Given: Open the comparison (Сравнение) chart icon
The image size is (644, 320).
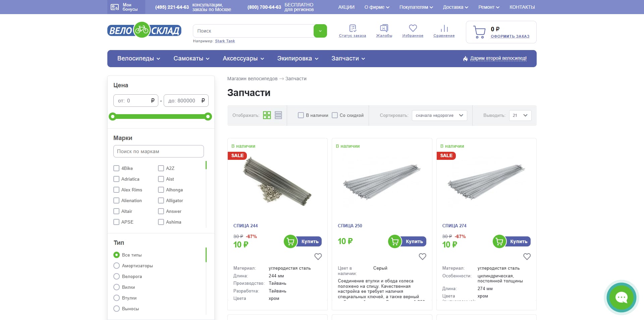Looking at the screenshot, I should point(444,28).
